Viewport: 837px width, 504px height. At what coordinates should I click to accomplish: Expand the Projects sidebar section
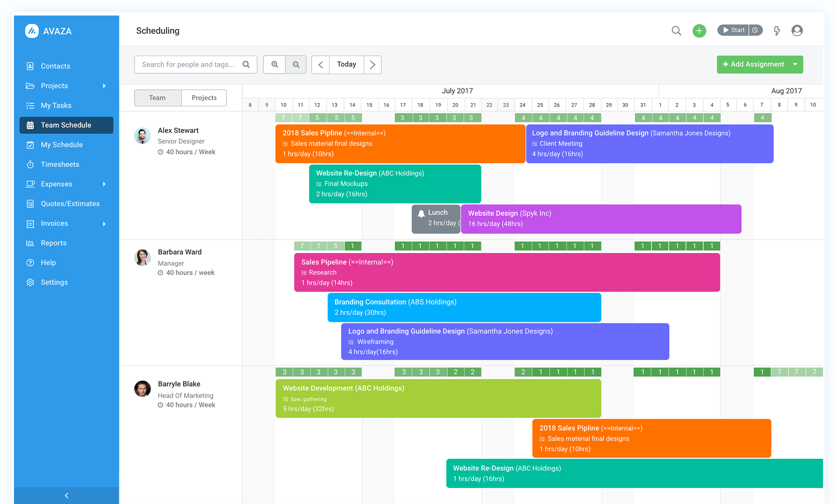(105, 86)
